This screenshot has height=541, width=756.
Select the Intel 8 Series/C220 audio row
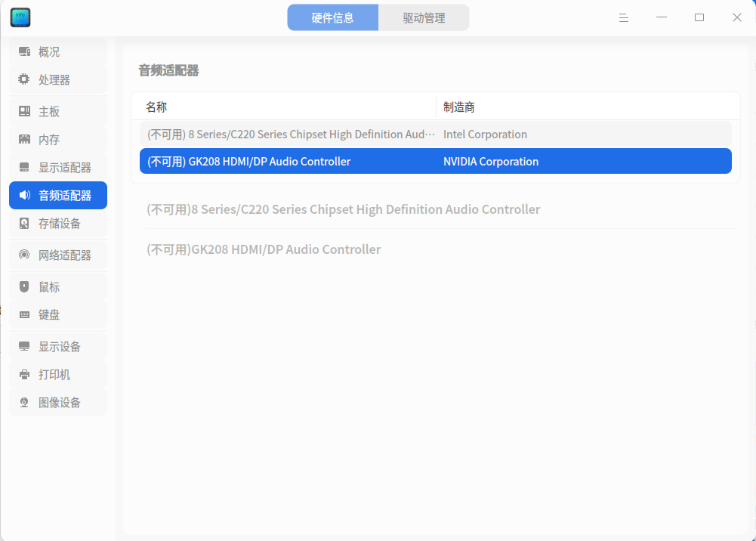[x=435, y=134]
